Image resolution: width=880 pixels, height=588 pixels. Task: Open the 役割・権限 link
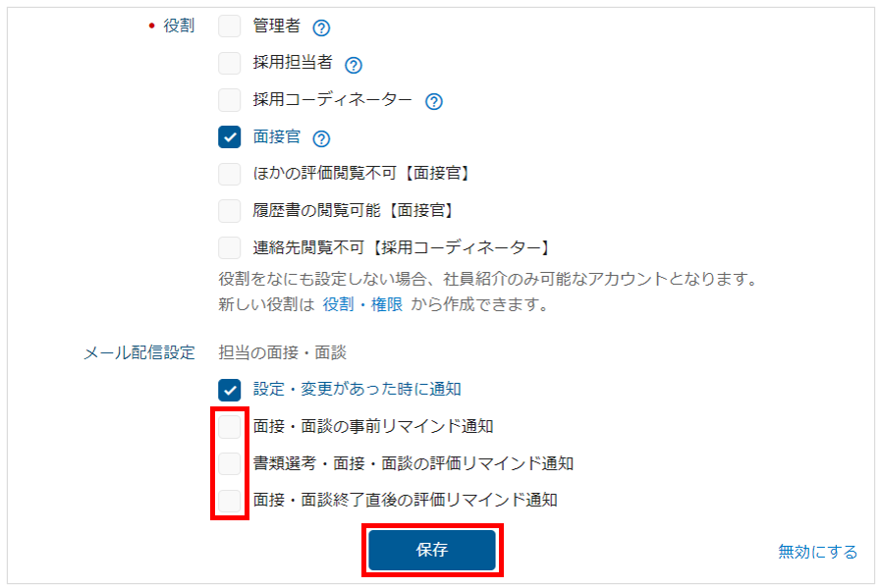[362, 304]
